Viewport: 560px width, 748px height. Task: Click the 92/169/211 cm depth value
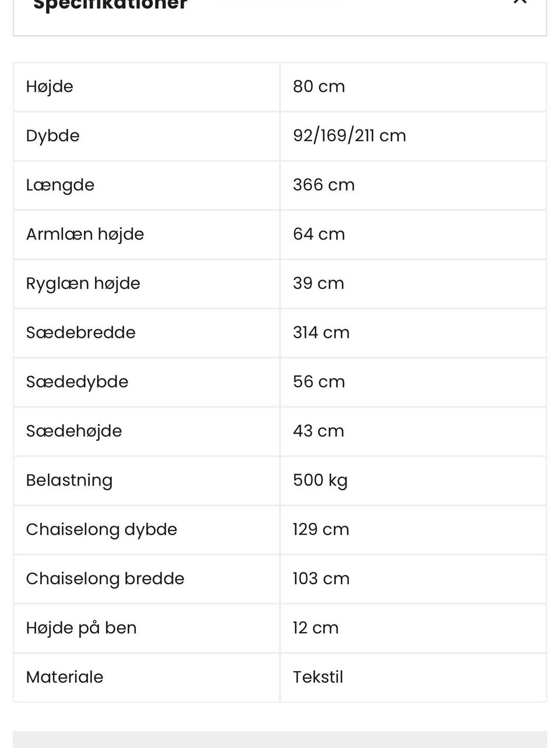click(349, 135)
